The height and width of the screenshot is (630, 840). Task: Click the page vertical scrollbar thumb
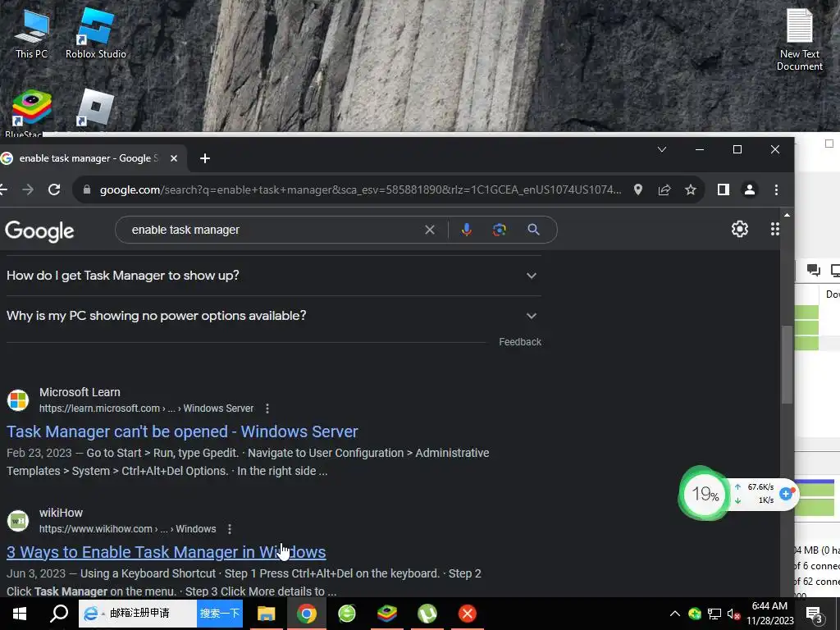tap(787, 364)
